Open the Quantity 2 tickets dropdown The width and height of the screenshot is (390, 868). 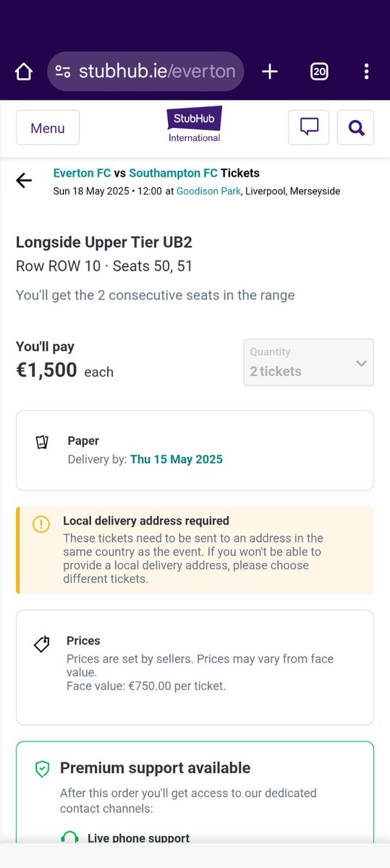pos(309,362)
